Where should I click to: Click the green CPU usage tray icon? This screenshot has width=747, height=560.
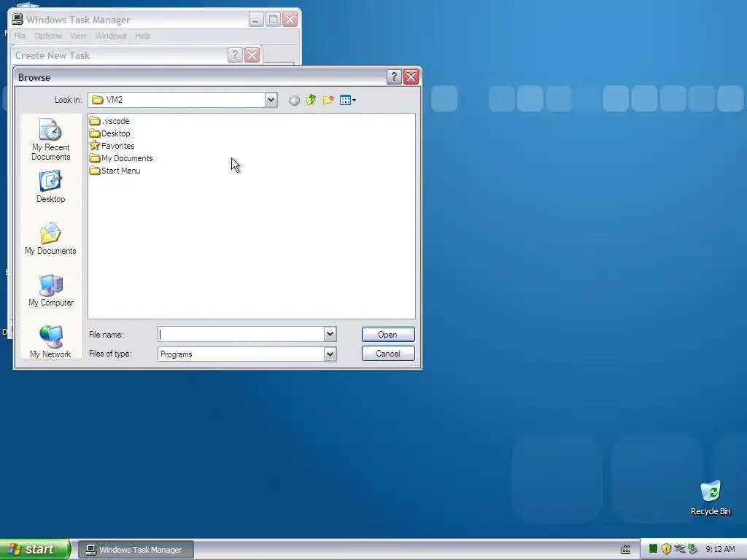click(653, 549)
